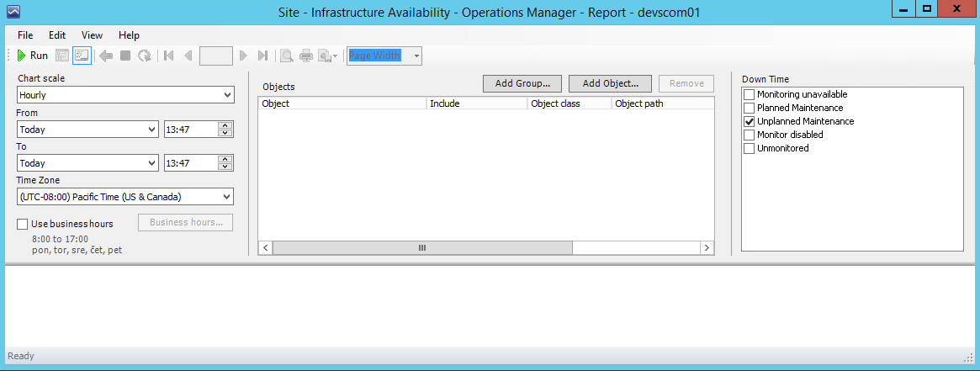
Task: Enable the Planned Maintenance checkbox
Action: point(749,108)
